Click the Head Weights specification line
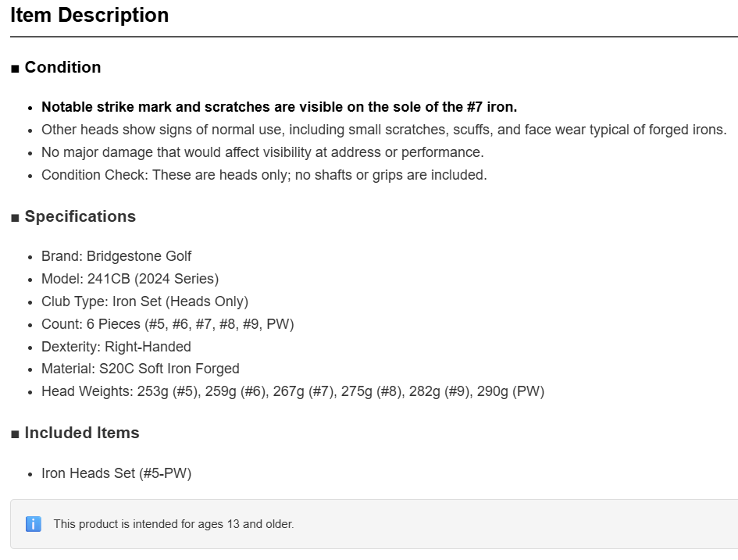Viewport: 738px width, 560px height. click(293, 391)
